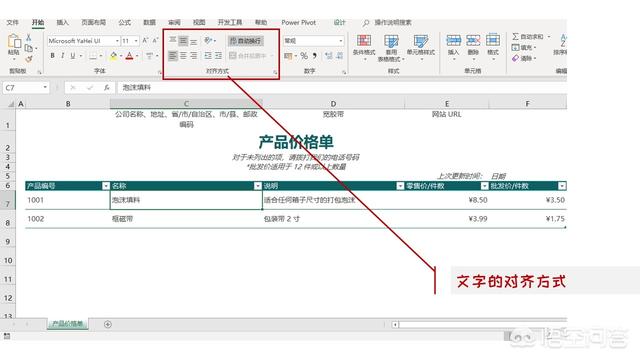Screen dimensions: 640x360
Task: Toggle Align Left horizontal alignment
Action: click(x=173, y=56)
